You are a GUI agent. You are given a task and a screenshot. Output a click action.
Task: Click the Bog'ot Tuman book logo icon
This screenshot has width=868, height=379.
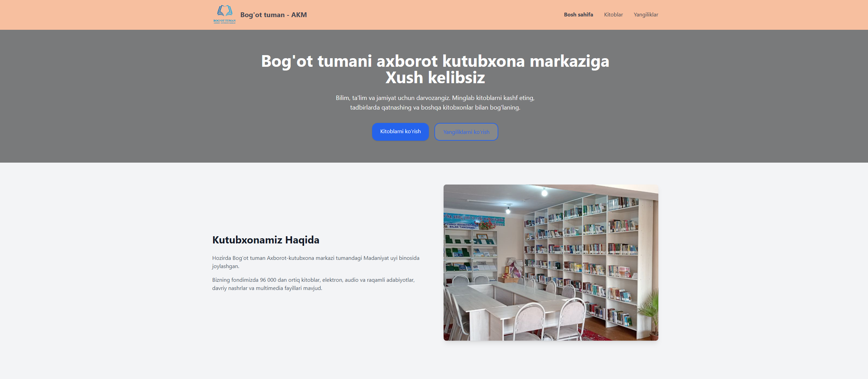pyautogui.click(x=224, y=14)
